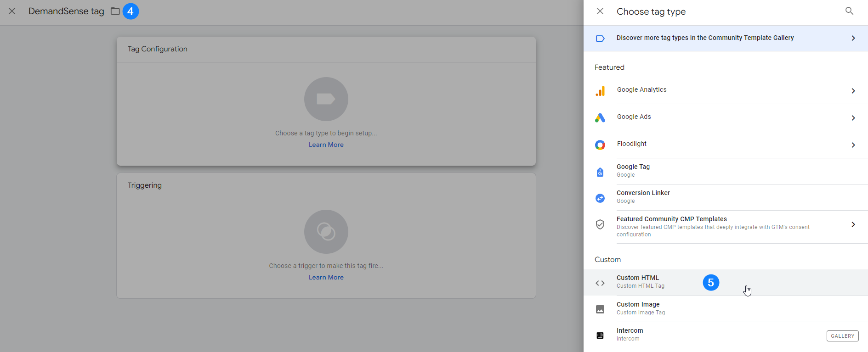Expand Floodlight tag options chevron

coord(853,145)
